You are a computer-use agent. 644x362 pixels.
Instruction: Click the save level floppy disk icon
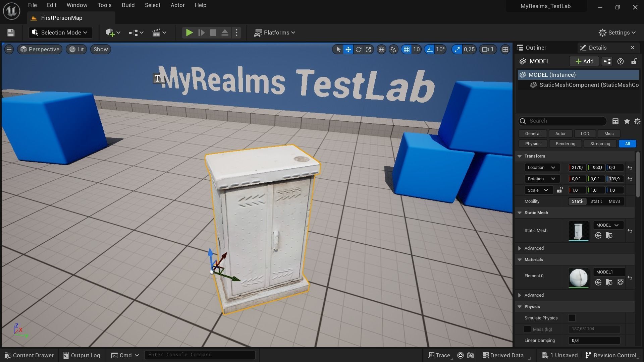pyautogui.click(x=11, y=33)
